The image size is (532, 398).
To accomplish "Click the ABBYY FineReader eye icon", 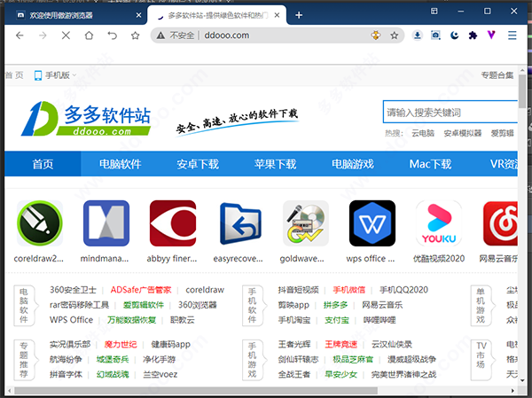I will (x=173, y=223).
